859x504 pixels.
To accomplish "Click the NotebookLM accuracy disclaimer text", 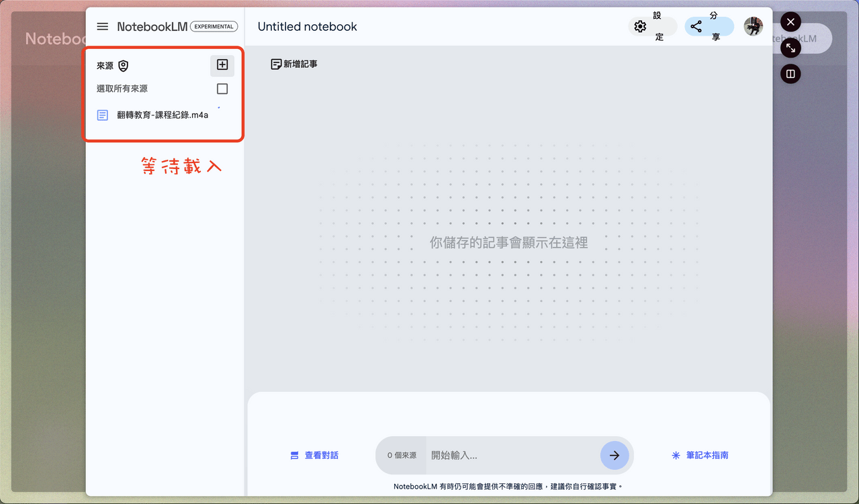I will tap(508, 487).
